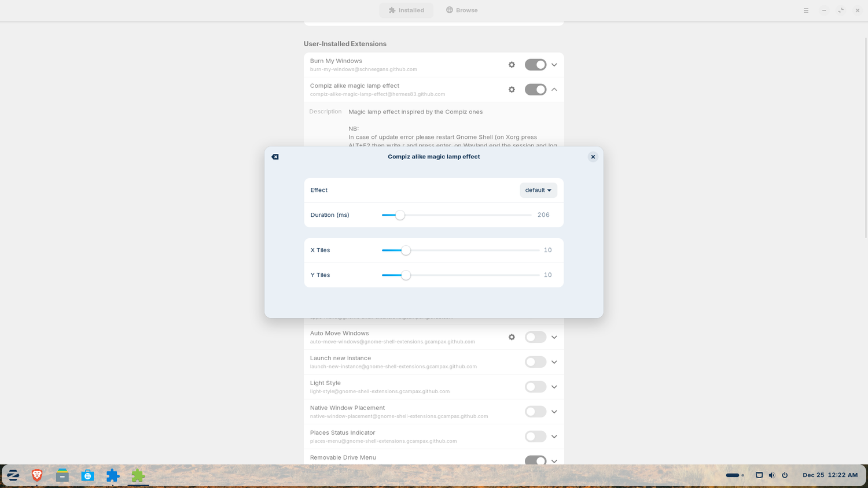Open the Effect dropdown set to default
Viewport: 868px width, 488px height.
[x=538, y=190]
